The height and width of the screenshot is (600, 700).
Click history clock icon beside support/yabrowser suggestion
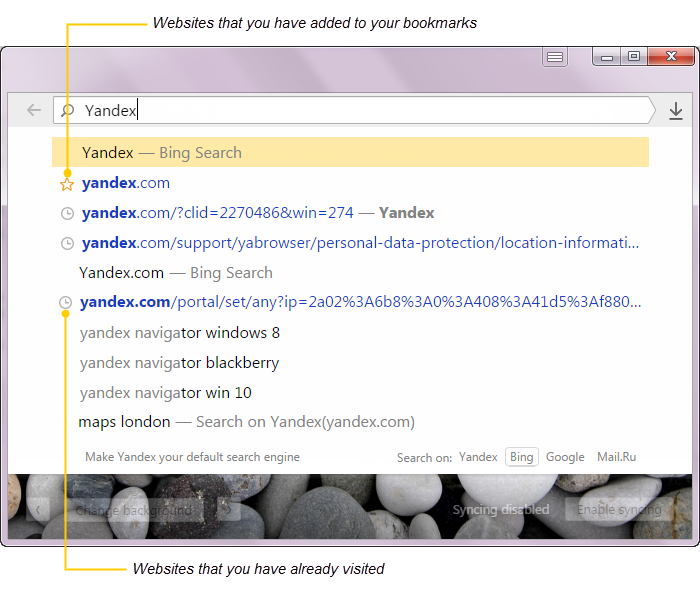click(67, 243)
